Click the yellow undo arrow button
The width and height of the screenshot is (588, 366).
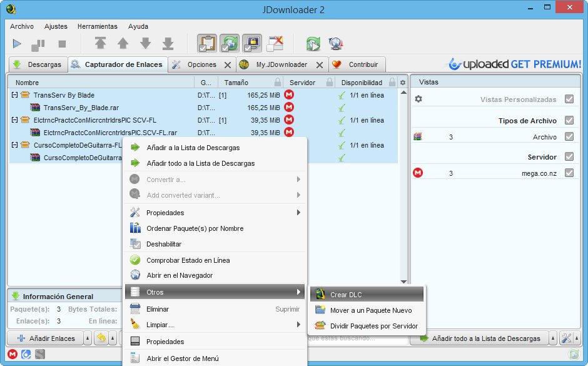coord(101,338)
